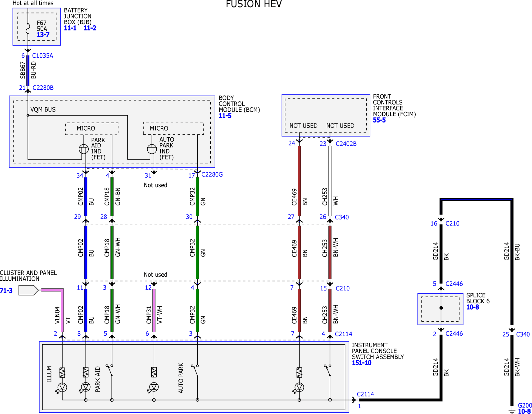Image resolution: width=532 pixels, height=414 pixels.
Task: Click pin number 31 above 'Not used'
Action: [148, 175]
